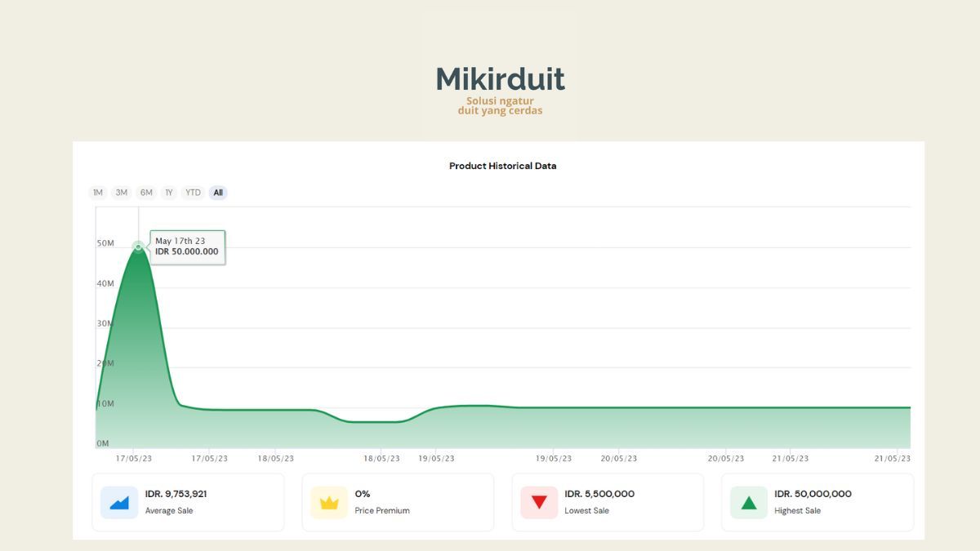Click the IDR. 5,500,000 lowest sale value
This screenshot has height=551, width=980.
599,494
